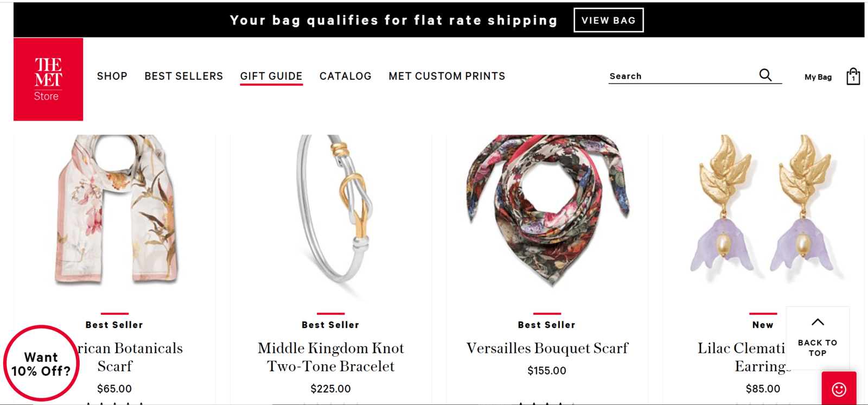This screenshot has height=405, width=868.
Task: Select Catalog in navigation bar
Action: (345, 76)
